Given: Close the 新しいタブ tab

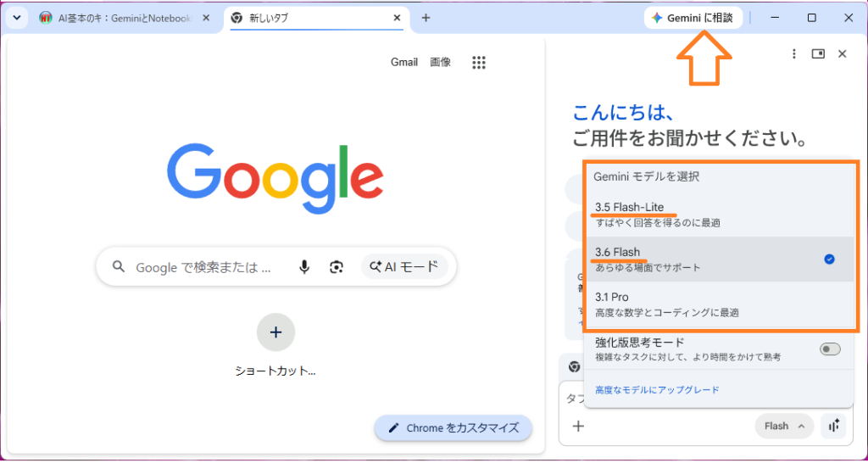Looking at the screenshot, I should tap(397, 18).
